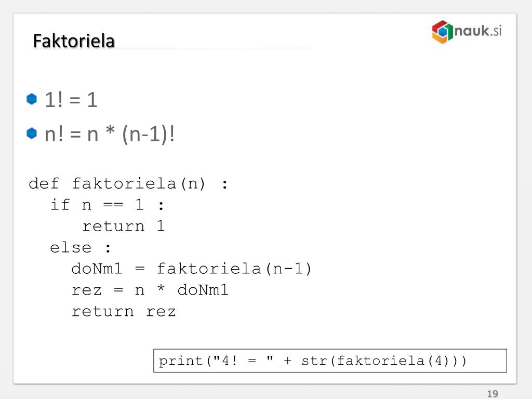The height and width of the screenshot is (399, 532).
Task: Click the return 1 code line
Action: 124,227
